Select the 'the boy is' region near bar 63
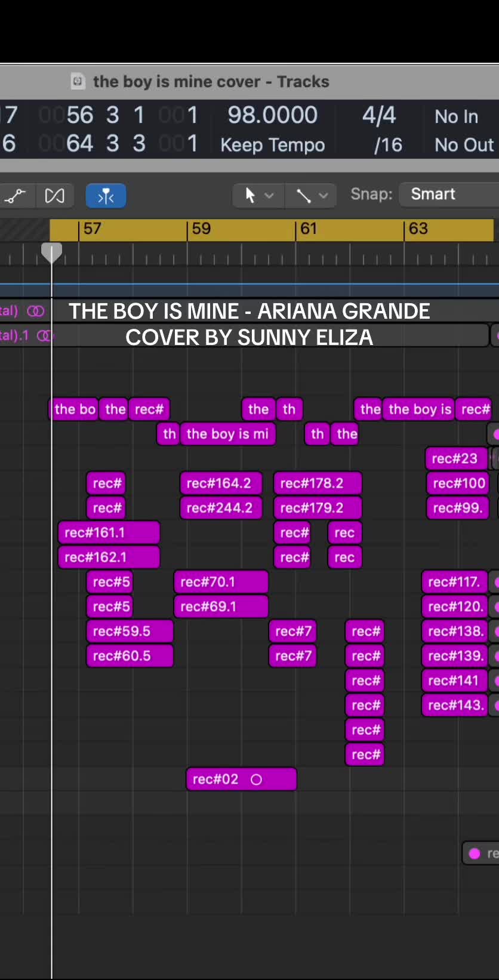This screenshot has height=980, width=499. (x=419, y=409)
